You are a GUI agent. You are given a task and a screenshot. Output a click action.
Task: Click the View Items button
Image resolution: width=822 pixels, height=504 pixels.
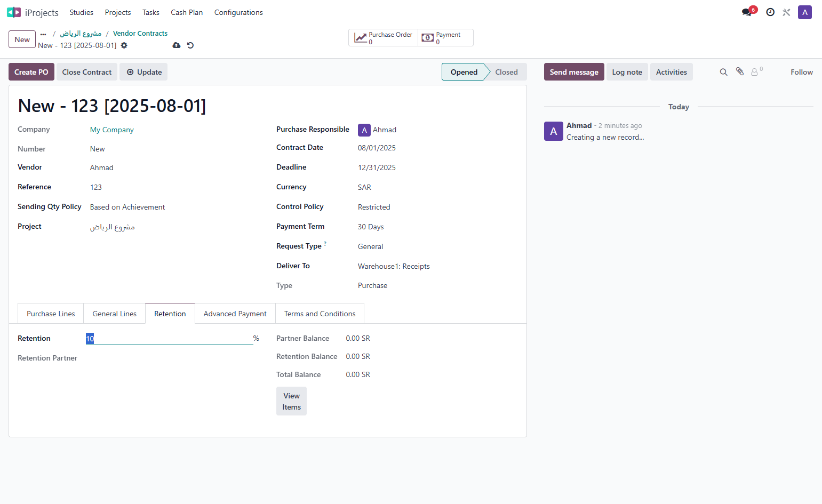click(x=291, y=401)
